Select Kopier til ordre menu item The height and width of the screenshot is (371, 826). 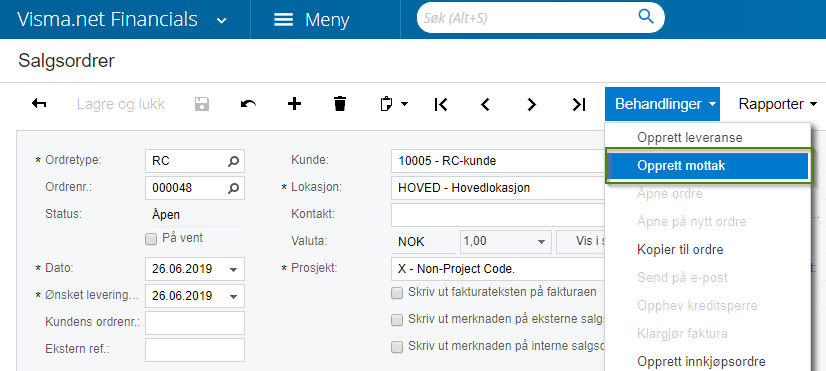[x=680, y=249]
